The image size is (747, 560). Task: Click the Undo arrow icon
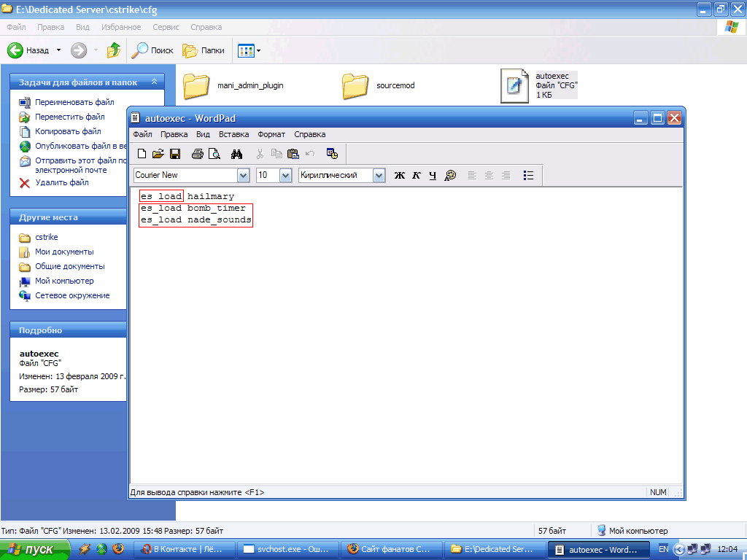pos(310,153)
